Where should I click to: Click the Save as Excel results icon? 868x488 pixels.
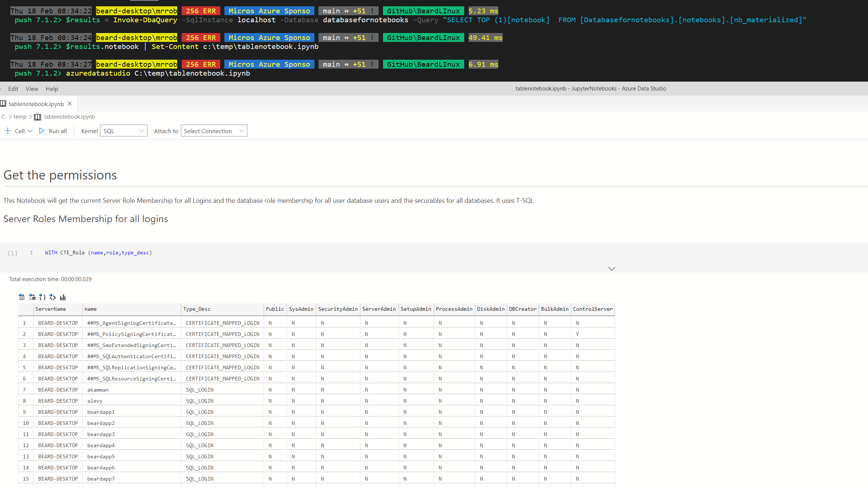pyautogui.click(x=32, y=297)
